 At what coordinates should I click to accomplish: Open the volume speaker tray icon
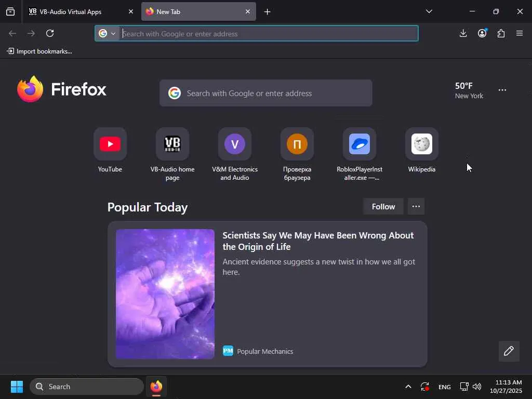[477, 387]
